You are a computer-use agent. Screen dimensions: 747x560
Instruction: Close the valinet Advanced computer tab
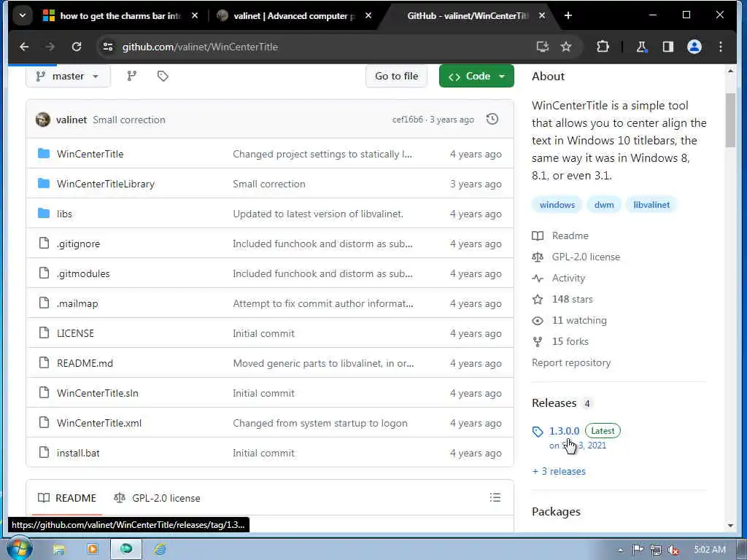[368, 16]
